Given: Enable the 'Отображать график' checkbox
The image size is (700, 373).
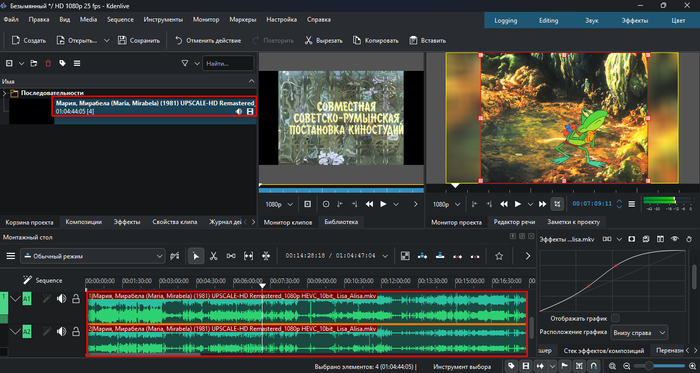Looking at the screenshot, I should (x=615, y=318).
